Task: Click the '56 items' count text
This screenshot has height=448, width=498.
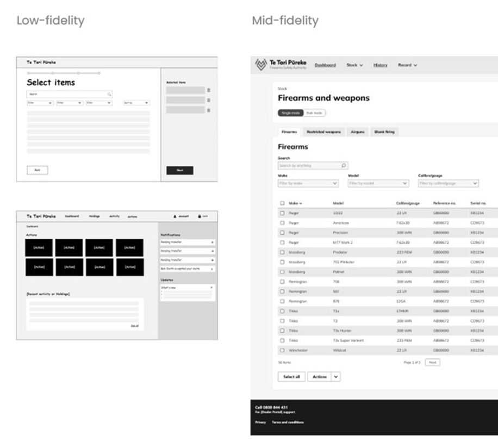Action: click(x=284, y=363)
